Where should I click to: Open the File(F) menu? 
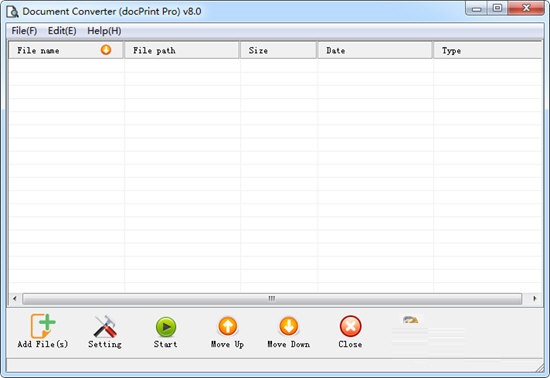[x=24, y=31]
